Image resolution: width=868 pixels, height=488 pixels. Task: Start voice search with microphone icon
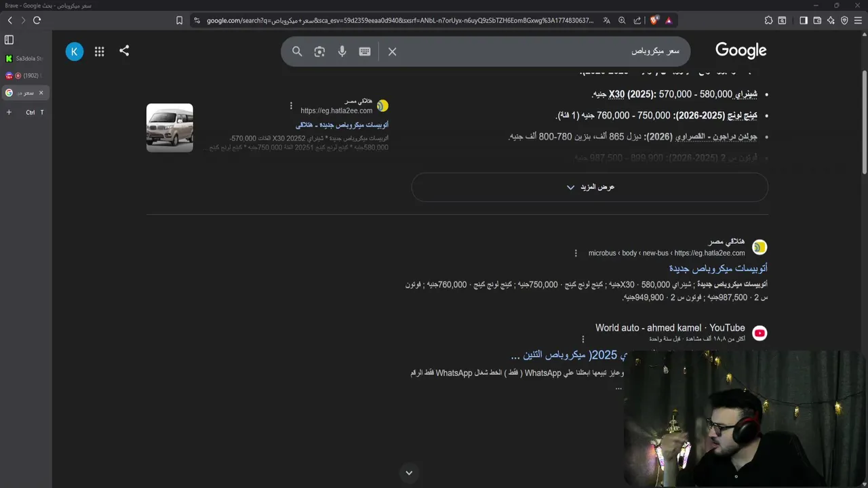pyautogui.click(x=342, y=52)
